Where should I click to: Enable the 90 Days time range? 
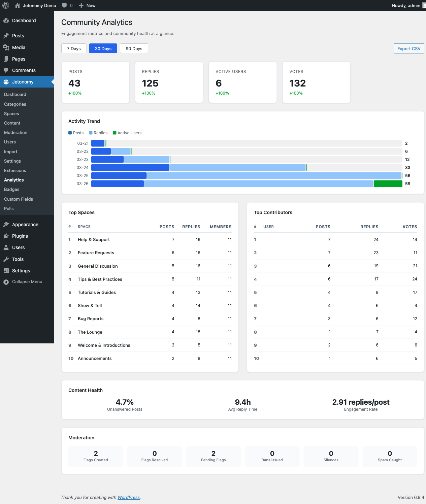tap(134, 48)
